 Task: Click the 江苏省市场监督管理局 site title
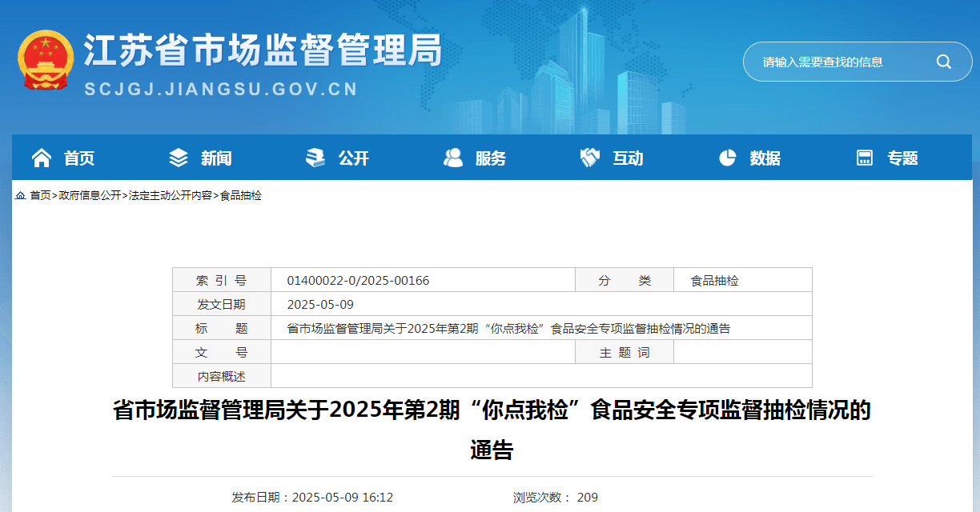263,51
